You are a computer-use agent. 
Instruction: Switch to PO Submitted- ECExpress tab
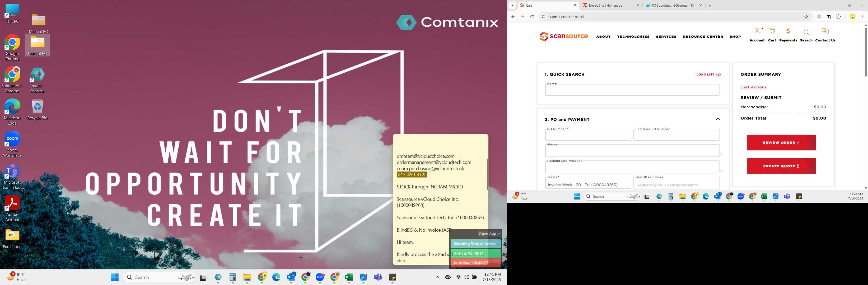(673, 5)
